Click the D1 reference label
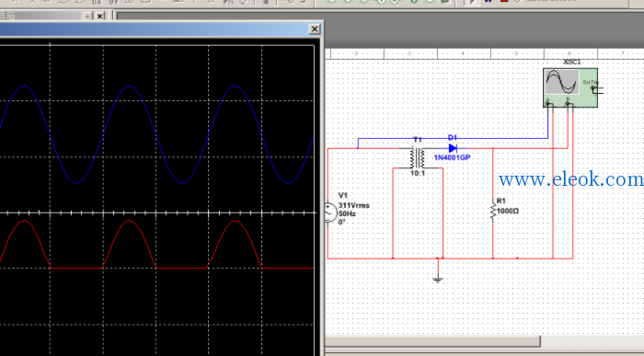 click(453, 138)
